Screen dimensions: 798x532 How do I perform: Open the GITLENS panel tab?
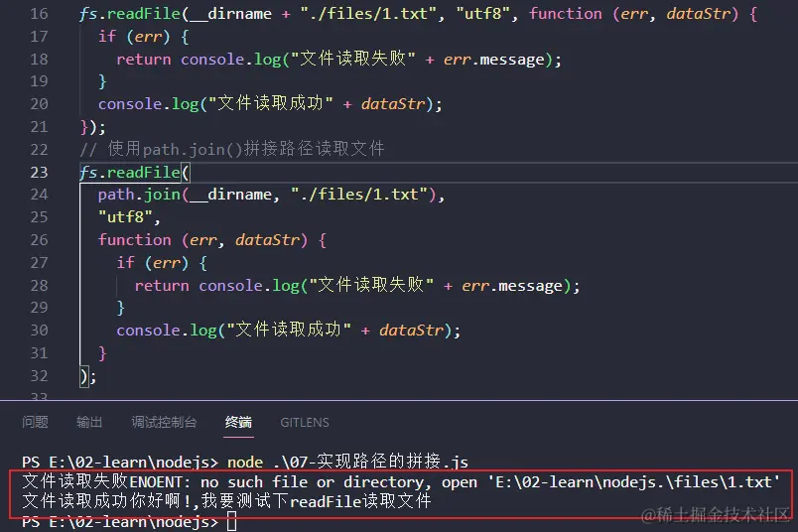click(x=305, y=423)
